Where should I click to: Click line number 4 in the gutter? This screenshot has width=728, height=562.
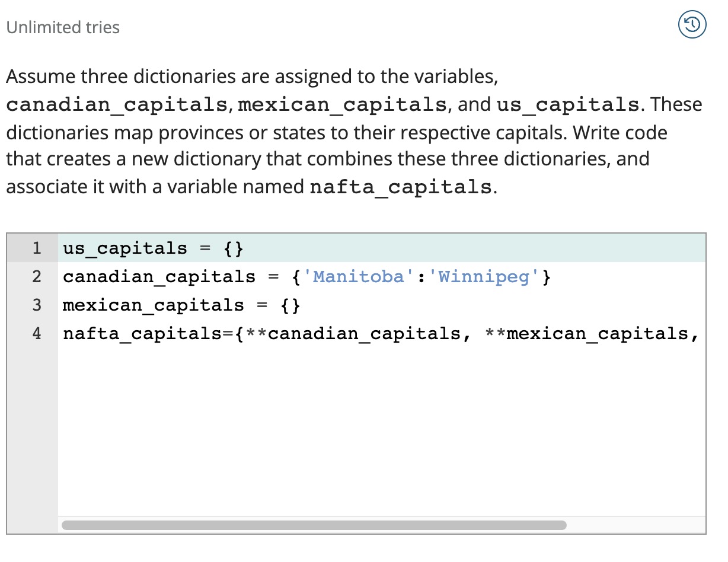coord(37,333)
